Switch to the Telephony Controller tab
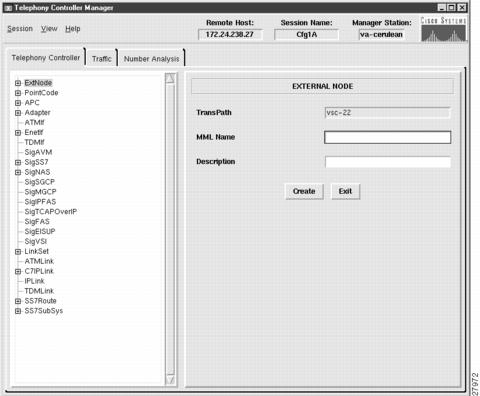This screenshot has width=480, height=396. [46, 58]
